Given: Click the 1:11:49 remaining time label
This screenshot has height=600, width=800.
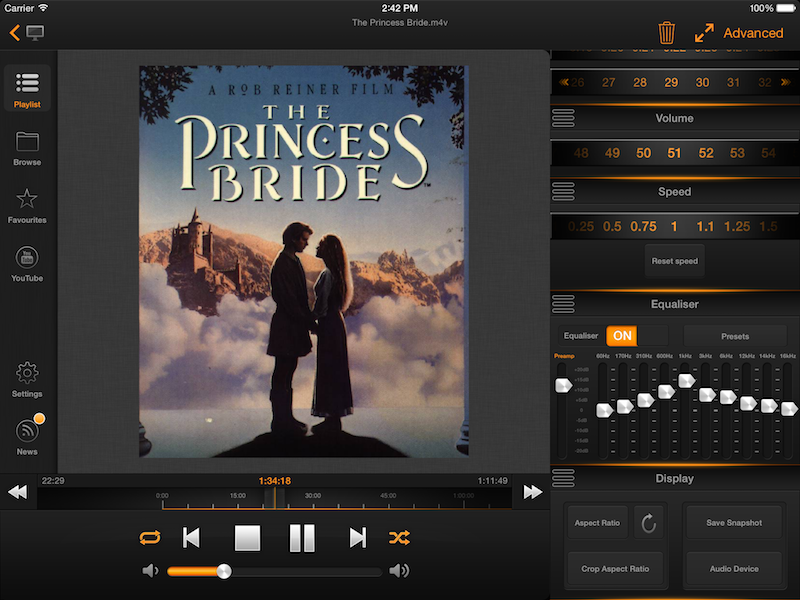Looking at the screenshot, I should pyautogui.click(x=492, y=481).
